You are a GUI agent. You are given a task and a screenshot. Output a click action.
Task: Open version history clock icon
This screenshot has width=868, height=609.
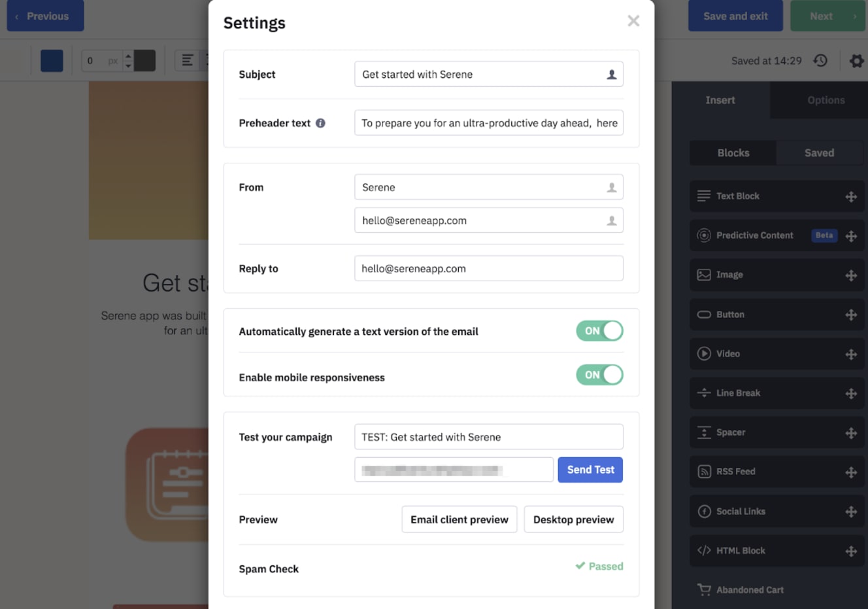point(820,60)
